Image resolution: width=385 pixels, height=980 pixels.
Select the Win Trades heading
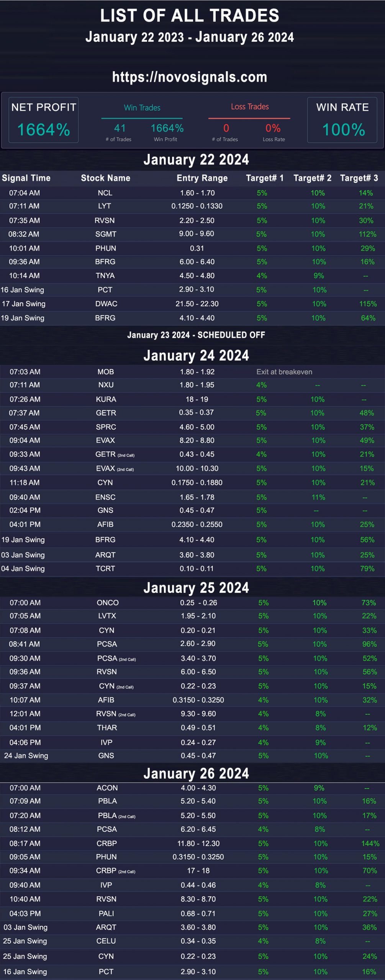pyautogui.click(x=142, y=108)
